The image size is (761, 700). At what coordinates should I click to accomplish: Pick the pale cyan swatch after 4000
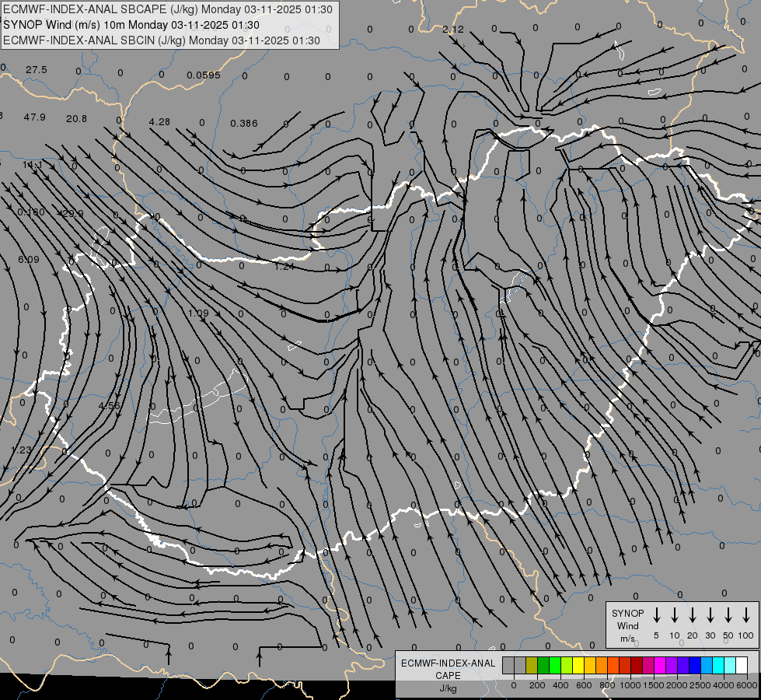[731, 665]
